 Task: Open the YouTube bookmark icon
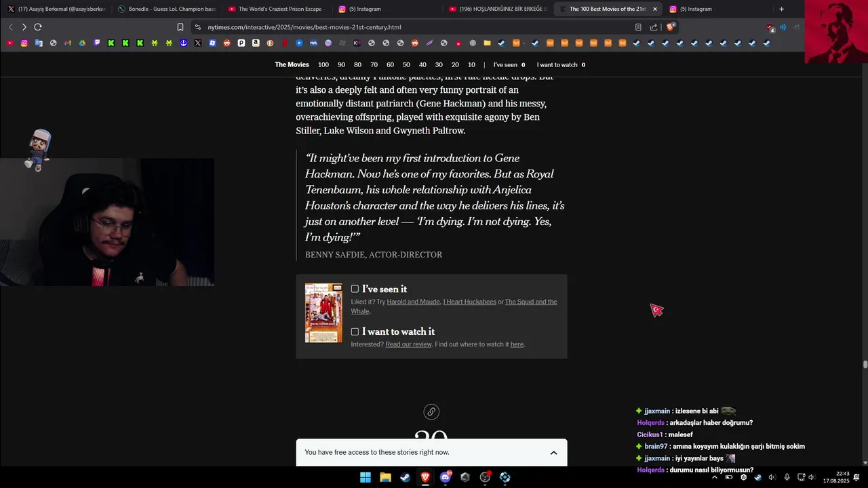(x=9, y=43)
